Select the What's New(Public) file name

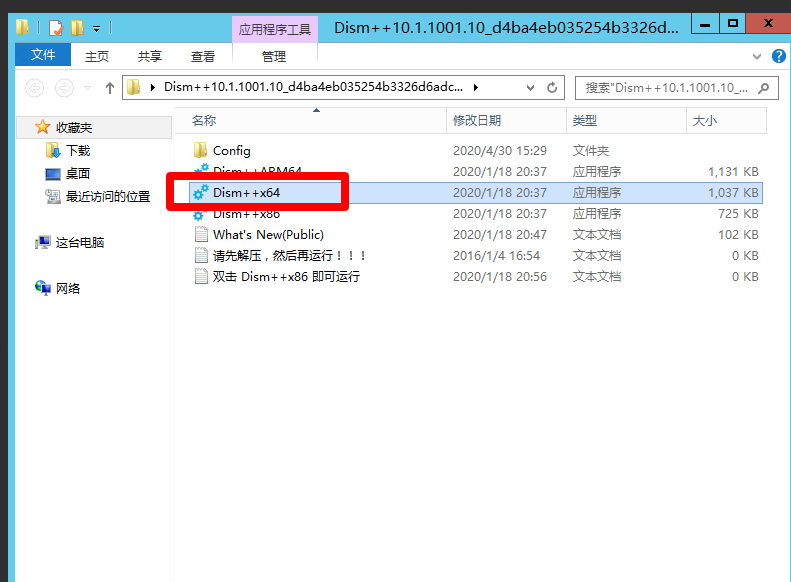pos(268,235)
